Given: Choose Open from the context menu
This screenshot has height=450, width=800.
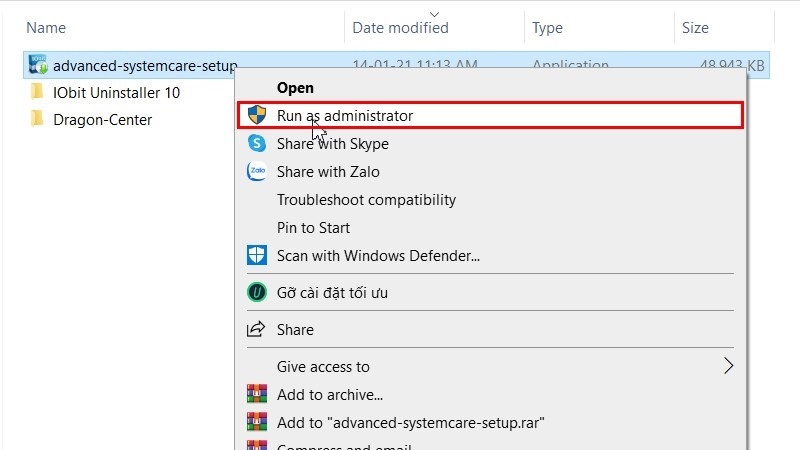Looking at the screenshot, I should click(x=295, y=88).
